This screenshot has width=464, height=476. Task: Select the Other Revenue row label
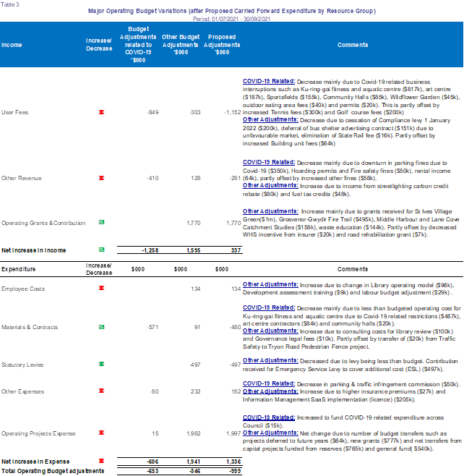point(21,178)
